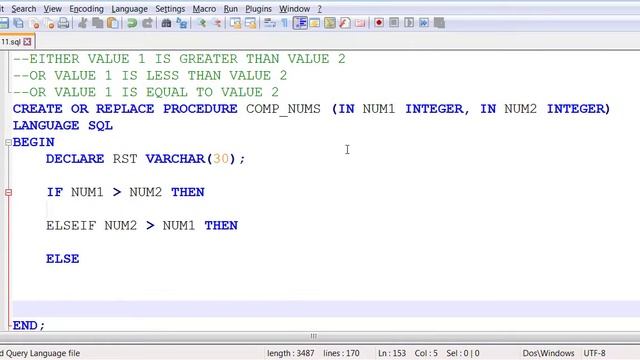
Task: Click the green Undo arrow icon
Action: point(132,23)
